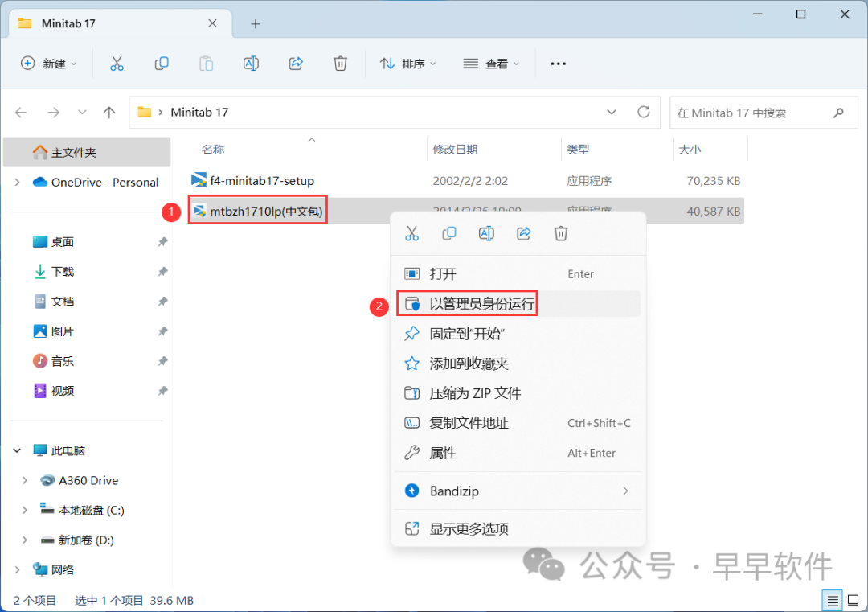Choose 属性 from the context menu

coord(443,453)
